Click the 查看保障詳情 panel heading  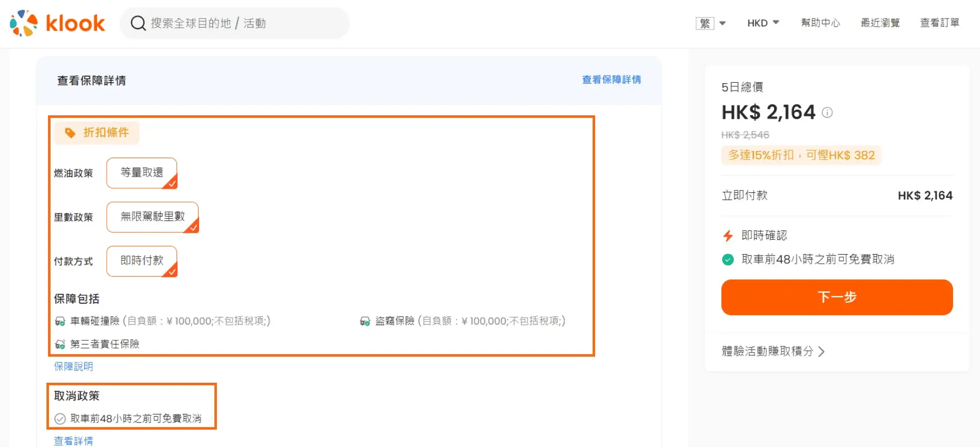pos(91,81)
